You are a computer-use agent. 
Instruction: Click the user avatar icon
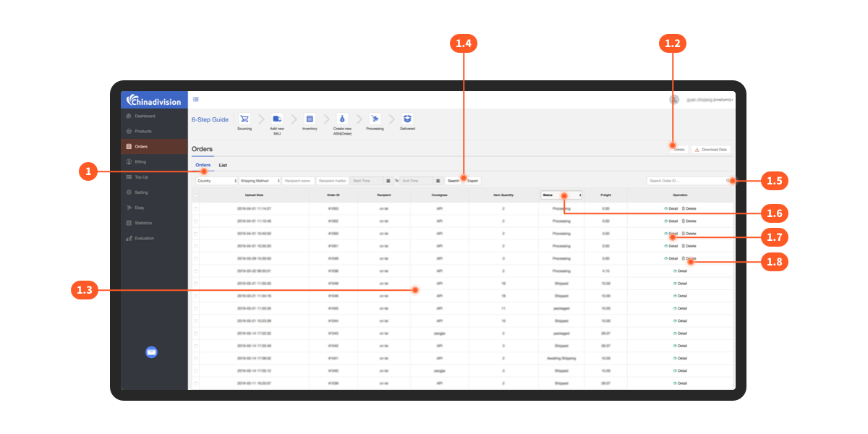pyautogui.click(x=673, y=100)
